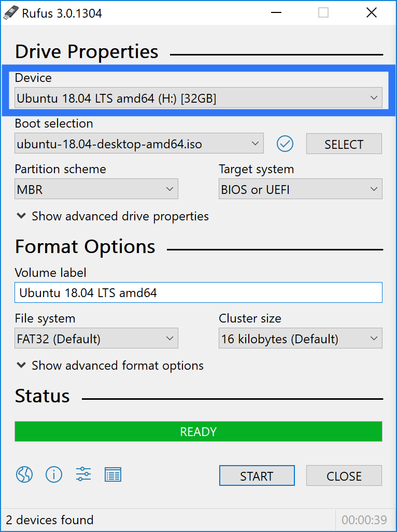Open the Cluster size dropdown

pos(301,338)
